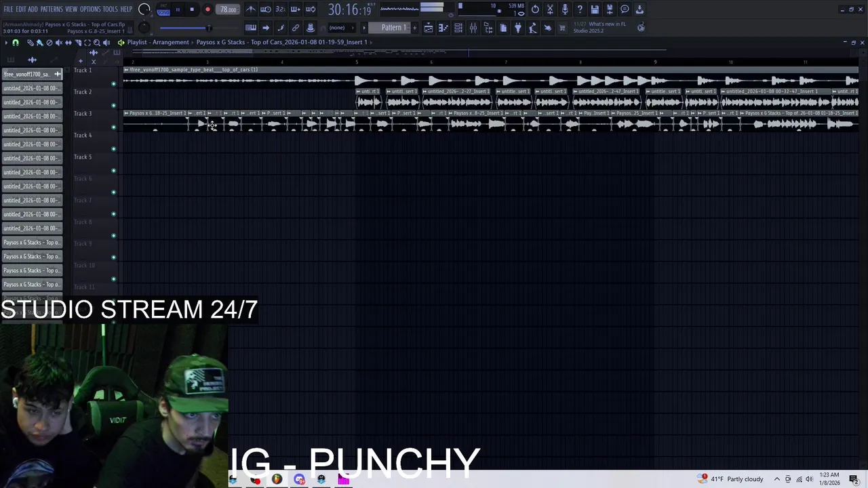Toggle the overdub/blend recording icon

point(295,9)
